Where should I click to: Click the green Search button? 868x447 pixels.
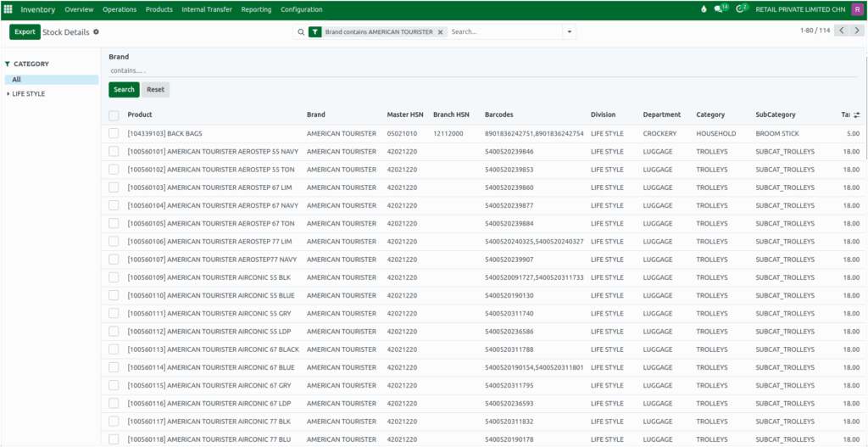click(x=124, y=90)
